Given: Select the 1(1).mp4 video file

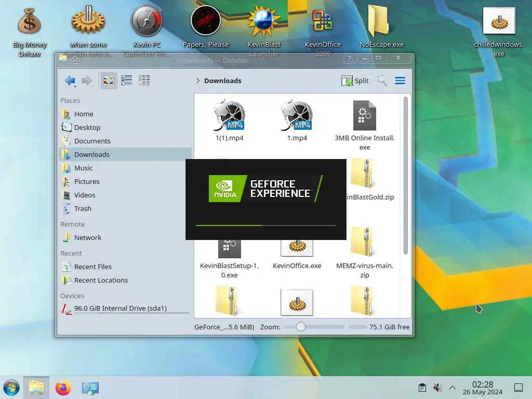Looking at the screenshot, I should point(229,121).
